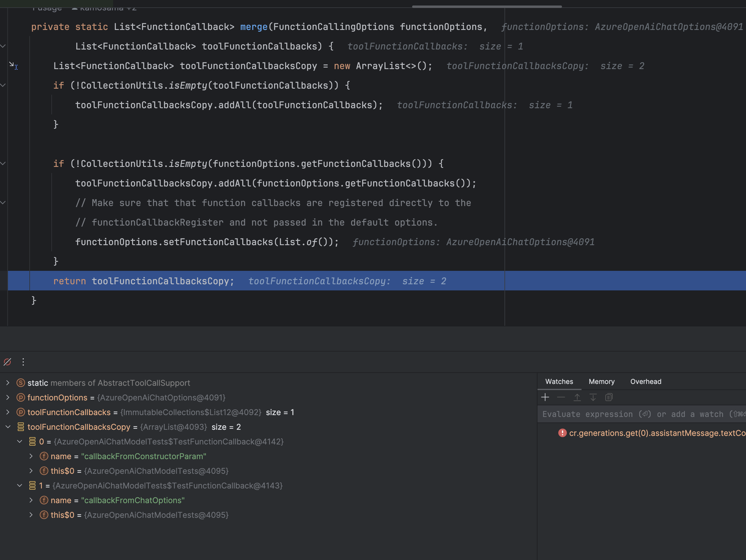The image size is (746, 560).
Task: Expand this$0 under element 0
Action: tap(31, 471)
